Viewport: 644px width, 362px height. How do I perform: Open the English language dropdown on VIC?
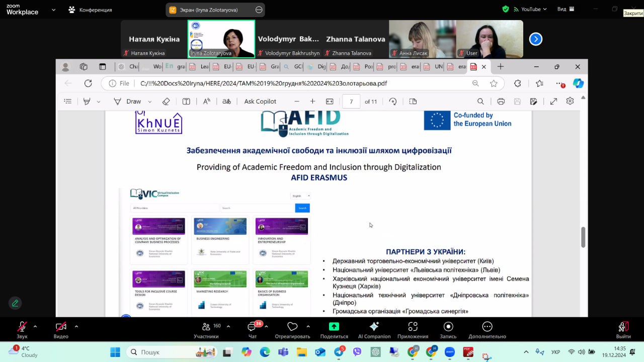point(301,196)
